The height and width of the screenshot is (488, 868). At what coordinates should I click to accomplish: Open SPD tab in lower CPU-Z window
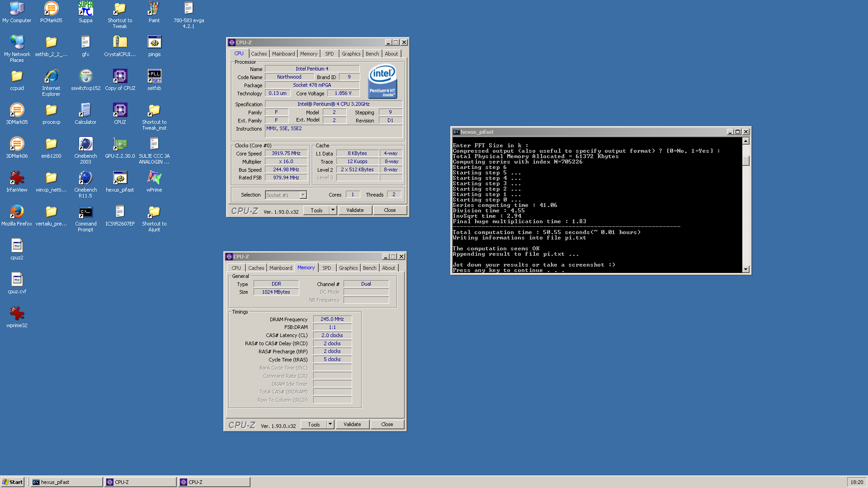pyautogui.click(x=327, y=268)
